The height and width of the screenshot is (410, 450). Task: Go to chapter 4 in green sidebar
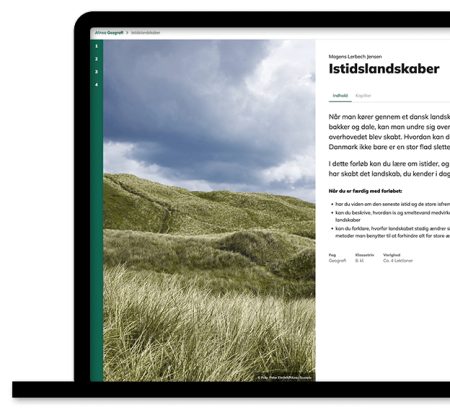click(96, 84)
